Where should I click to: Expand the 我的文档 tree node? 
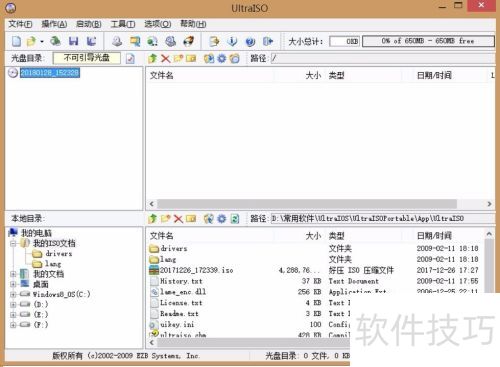click(x=13, y=274)
